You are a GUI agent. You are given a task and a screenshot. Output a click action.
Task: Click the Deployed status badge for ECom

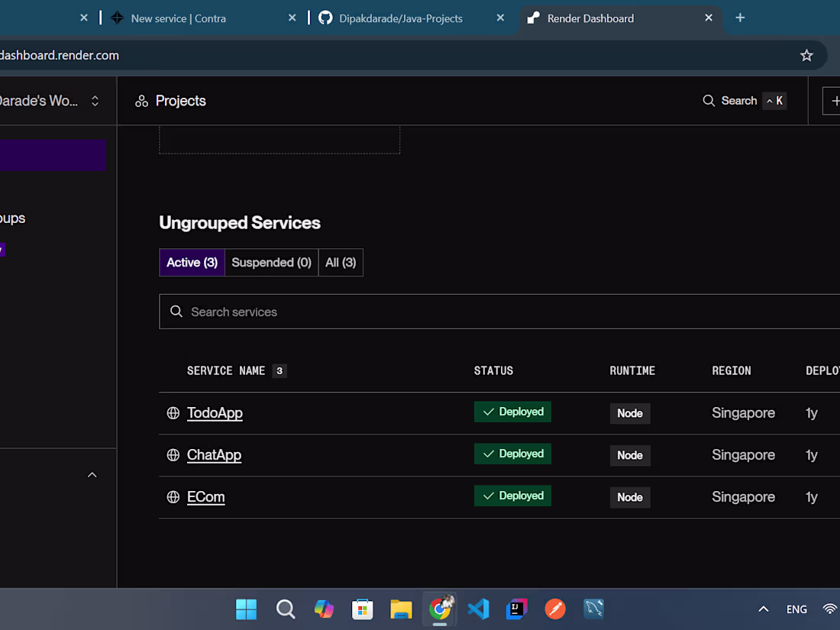[x=512, y=496]
